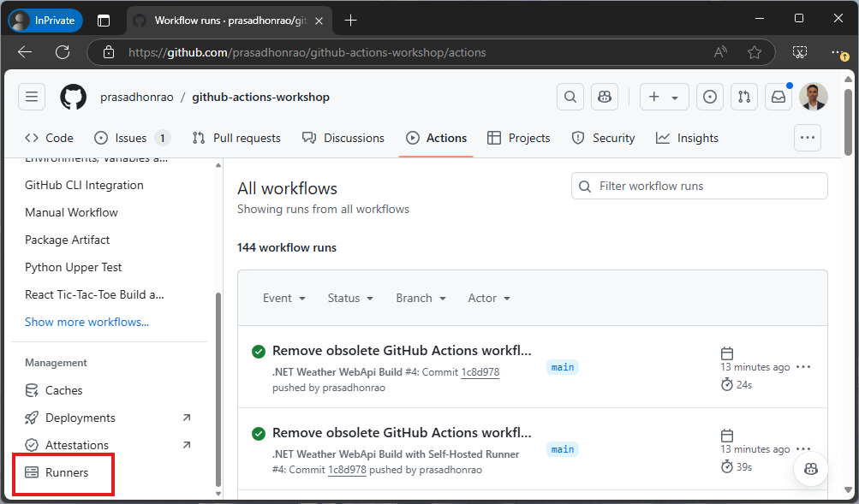Open browser tab actions menu
Image resolution: width=859 pixels, height=504 pixels.
(x=104, y=21)
